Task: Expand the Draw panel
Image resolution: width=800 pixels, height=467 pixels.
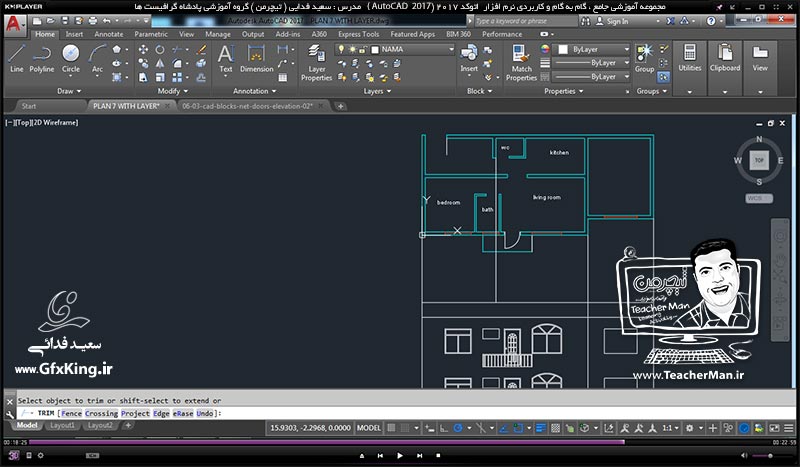Action: (69, 91)
